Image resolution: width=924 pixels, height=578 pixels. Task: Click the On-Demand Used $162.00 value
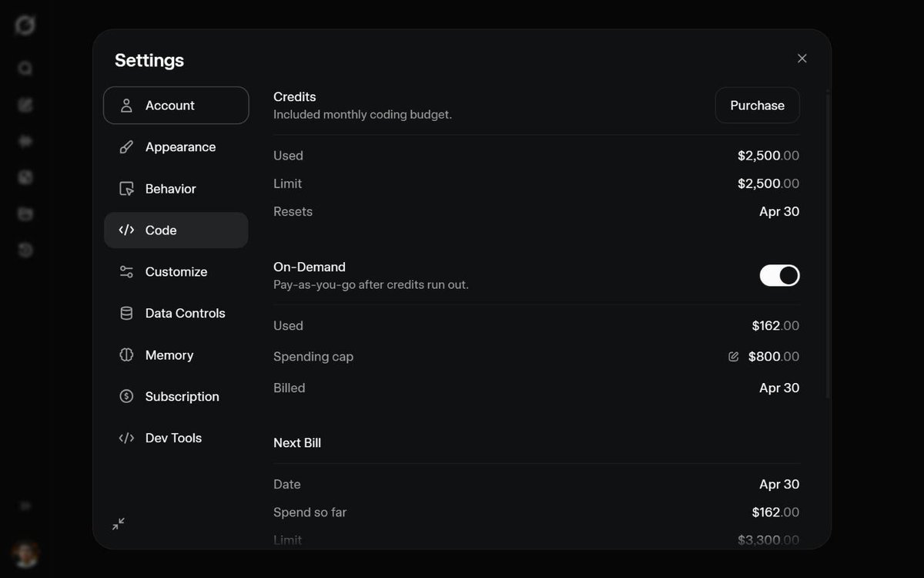775,326
